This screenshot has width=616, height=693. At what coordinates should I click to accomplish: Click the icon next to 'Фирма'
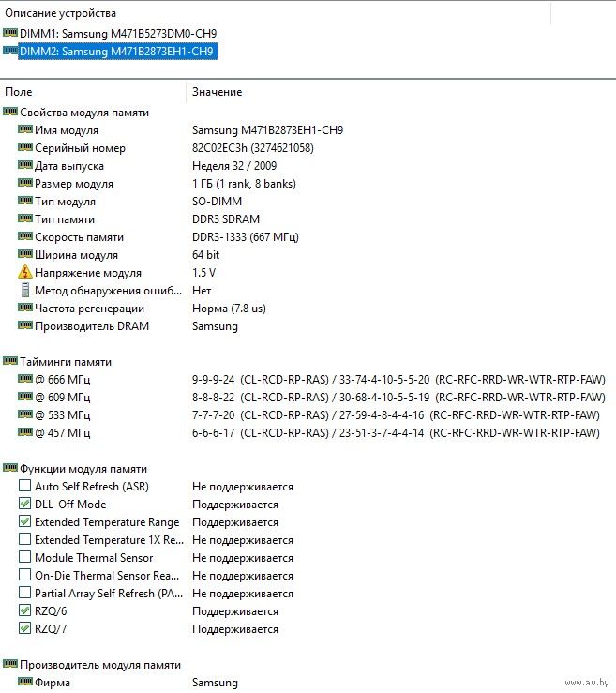coord(25,681)
